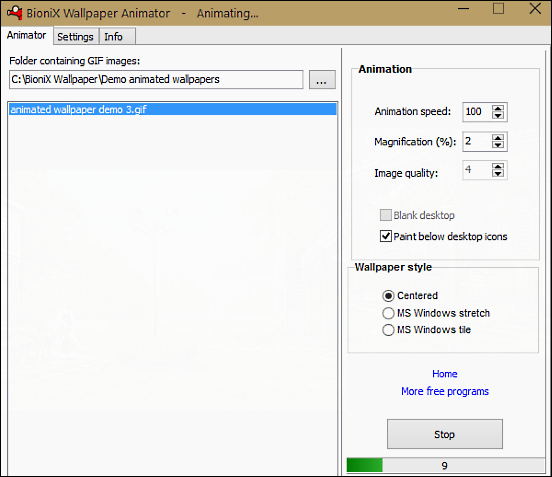Increase Animation speed with up arrow
Viewport: 552px width, 477px height.
(x=498, y=108)
